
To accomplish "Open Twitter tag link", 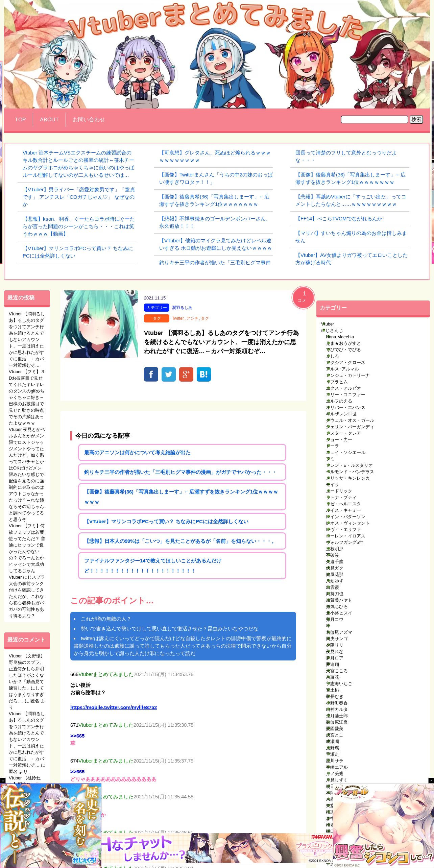I will point(178,318).
